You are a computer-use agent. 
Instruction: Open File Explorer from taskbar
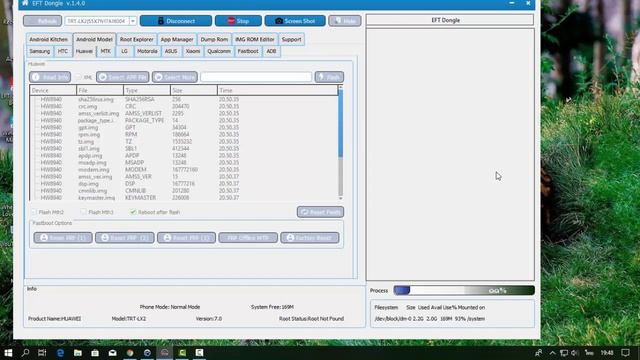click(78, 353)
